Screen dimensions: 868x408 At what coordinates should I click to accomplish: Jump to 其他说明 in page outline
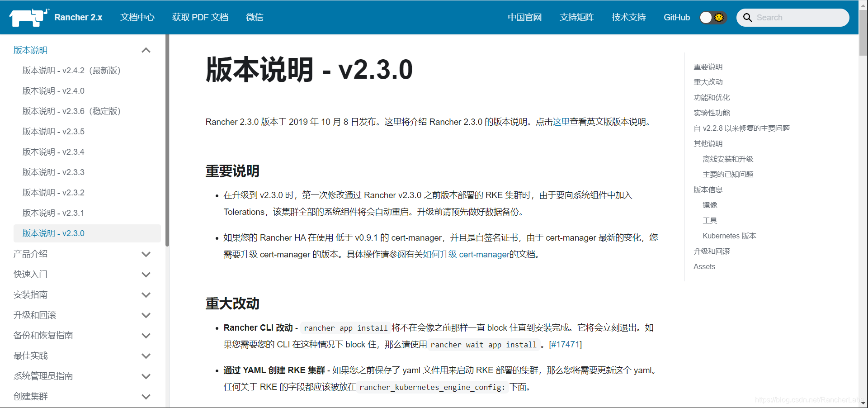(708, 144)
